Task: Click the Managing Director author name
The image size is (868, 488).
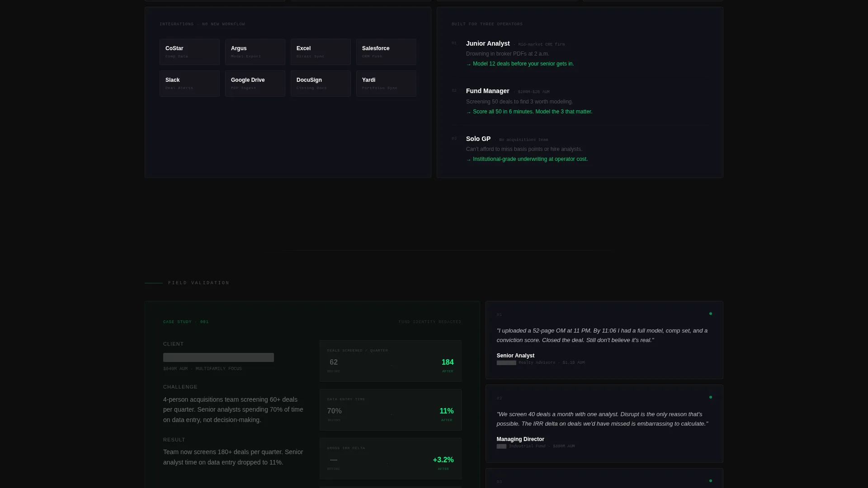Action: (x=520, y=439)
